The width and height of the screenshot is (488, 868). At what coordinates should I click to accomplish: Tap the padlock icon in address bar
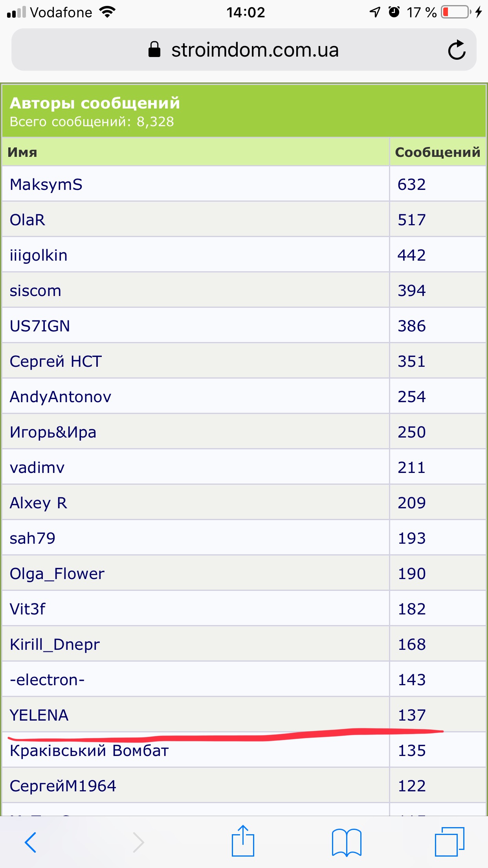point(154,50)
